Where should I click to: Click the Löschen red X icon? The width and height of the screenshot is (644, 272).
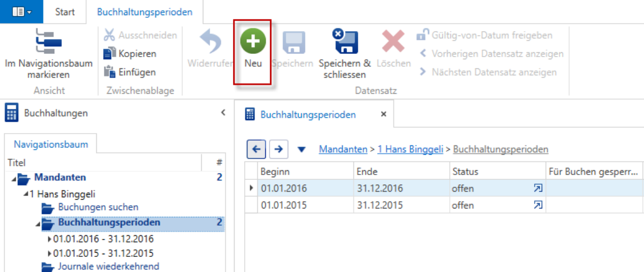click(393, 42)
